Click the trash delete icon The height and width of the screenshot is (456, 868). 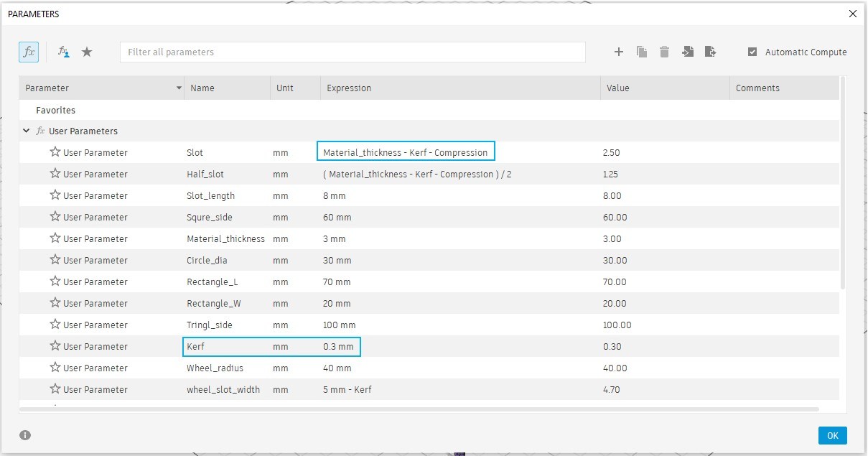pyautogui.click(x=665, y=52)
